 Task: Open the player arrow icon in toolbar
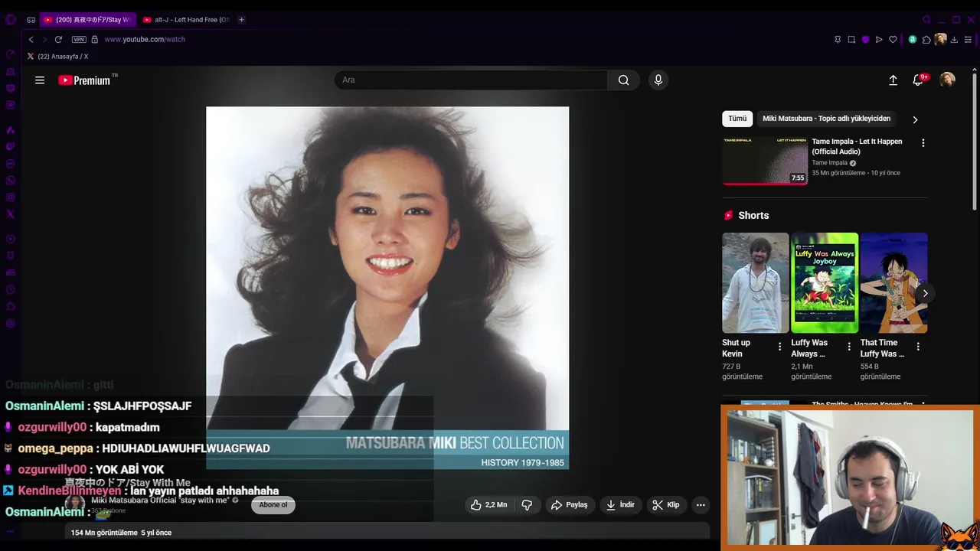(x=879, y=40)
